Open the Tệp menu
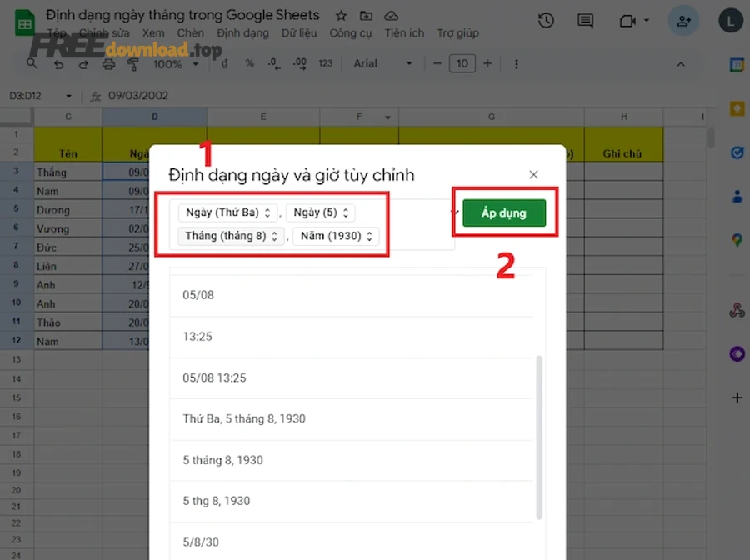Screen dimensions: 750x560 [57, 33]
